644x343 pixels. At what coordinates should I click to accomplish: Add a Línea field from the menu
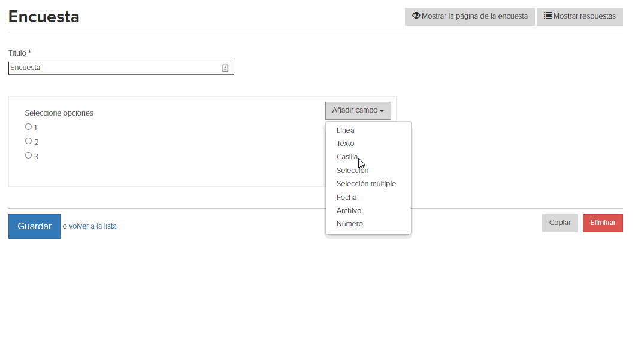tap(346, 130)
